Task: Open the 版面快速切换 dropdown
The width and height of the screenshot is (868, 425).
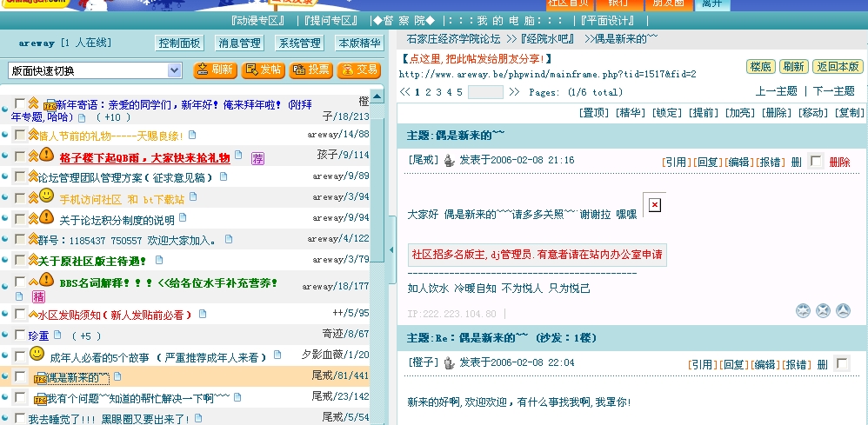Action: click(x=95, y=70)
